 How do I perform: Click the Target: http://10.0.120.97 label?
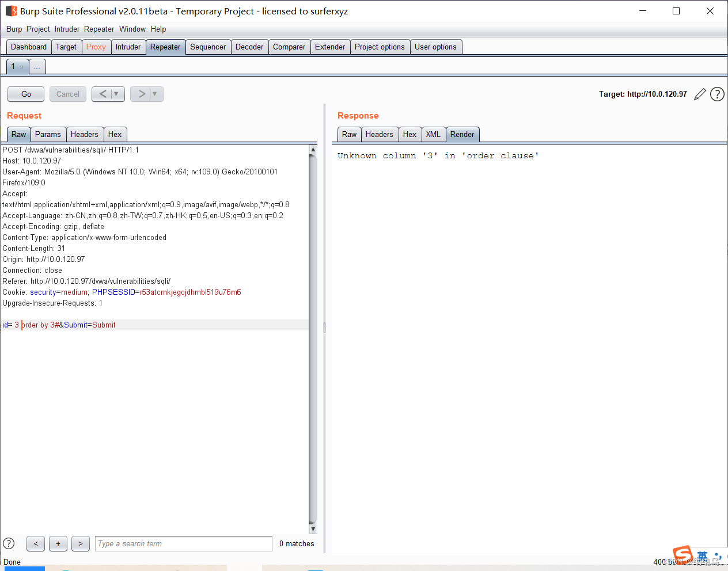[x=643, y=94]
